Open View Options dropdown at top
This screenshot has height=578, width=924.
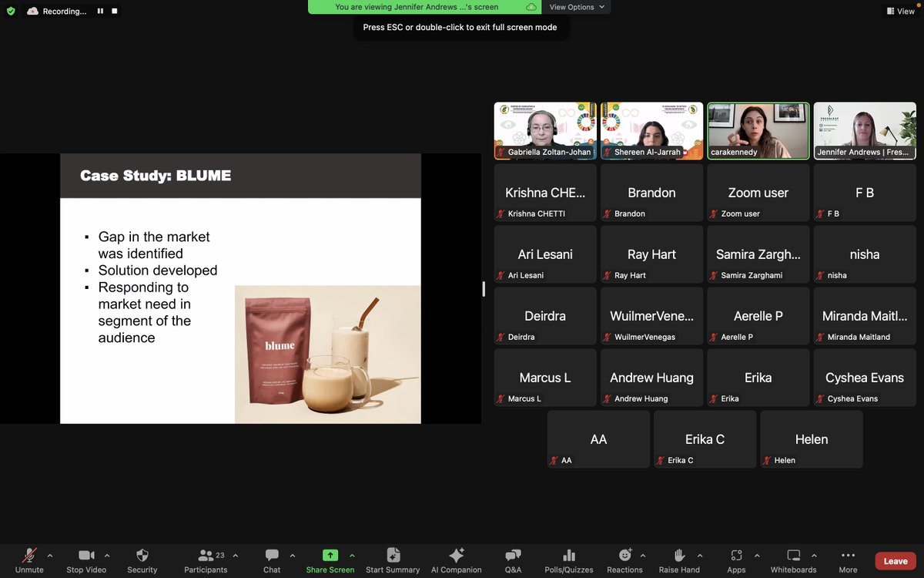pyautogui.click(x=577, y=7)
